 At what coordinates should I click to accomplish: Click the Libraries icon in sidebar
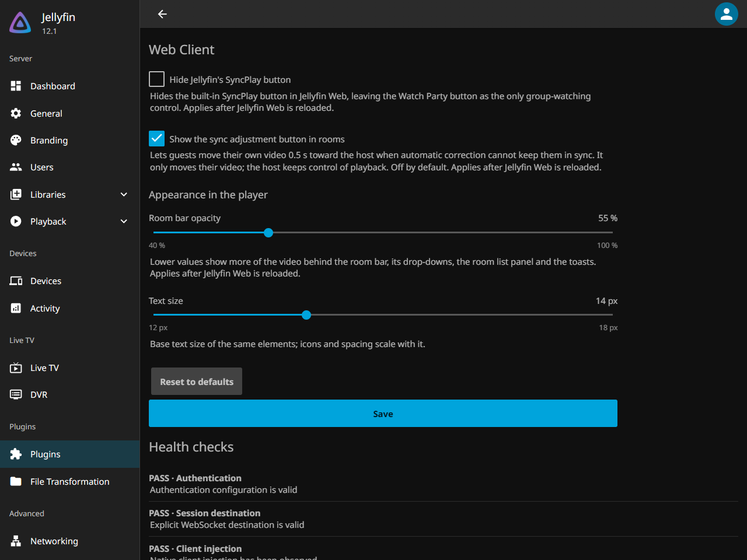click(x=16, y=194)
